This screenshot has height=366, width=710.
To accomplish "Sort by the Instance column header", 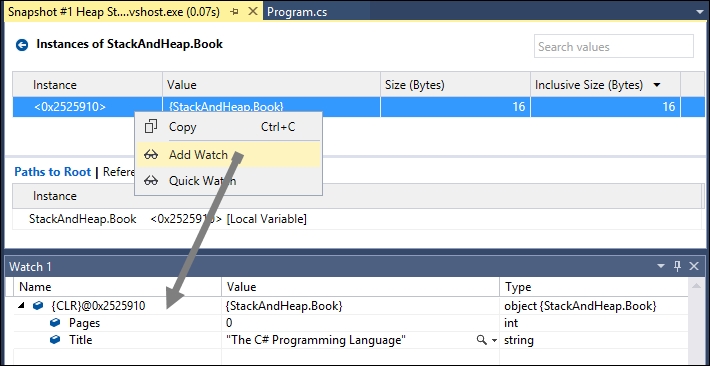I will coord(87,85).
